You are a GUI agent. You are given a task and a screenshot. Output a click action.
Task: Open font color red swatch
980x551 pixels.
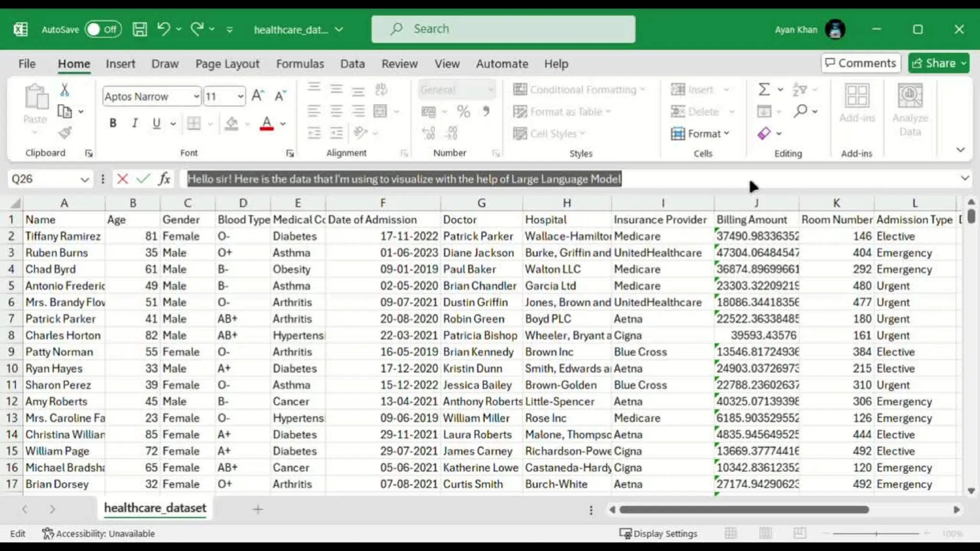[x=267, y=123]
